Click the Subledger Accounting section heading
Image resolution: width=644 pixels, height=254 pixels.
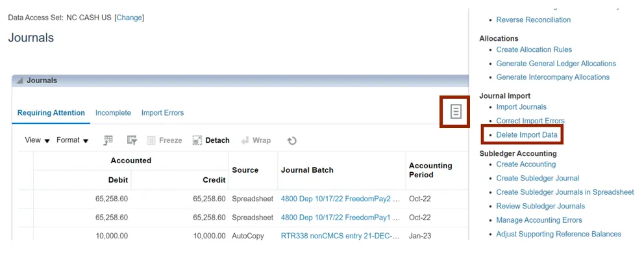(518, 153)
